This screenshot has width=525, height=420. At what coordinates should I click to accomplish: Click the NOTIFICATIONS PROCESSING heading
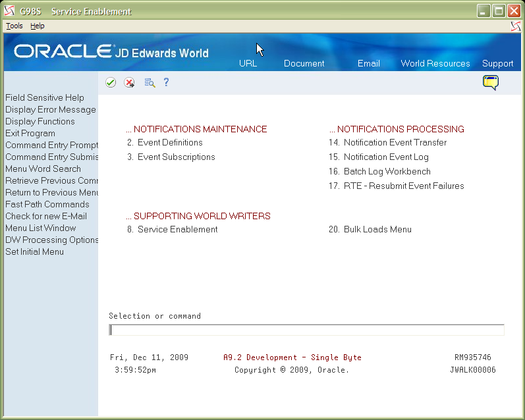[397, 129]
